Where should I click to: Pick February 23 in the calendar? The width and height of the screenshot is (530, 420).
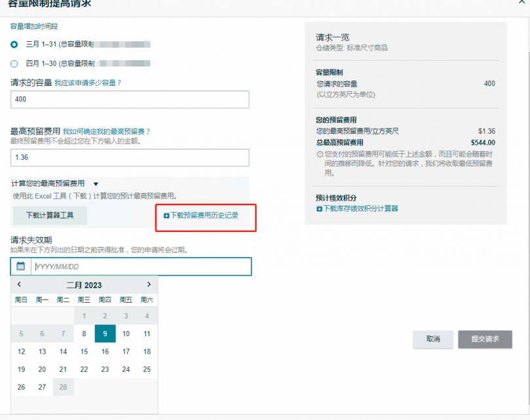(x=105, y=370)
